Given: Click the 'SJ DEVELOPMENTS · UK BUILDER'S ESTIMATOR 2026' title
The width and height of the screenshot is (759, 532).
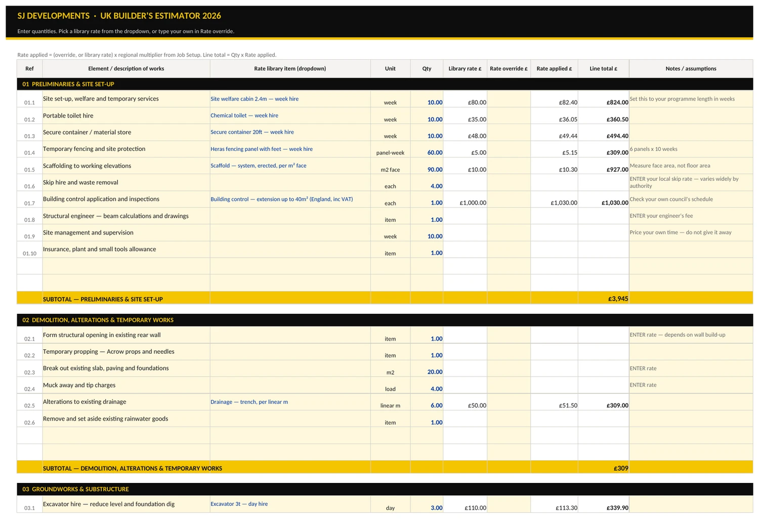Looking at the screenshot, I should coord(119,16).
